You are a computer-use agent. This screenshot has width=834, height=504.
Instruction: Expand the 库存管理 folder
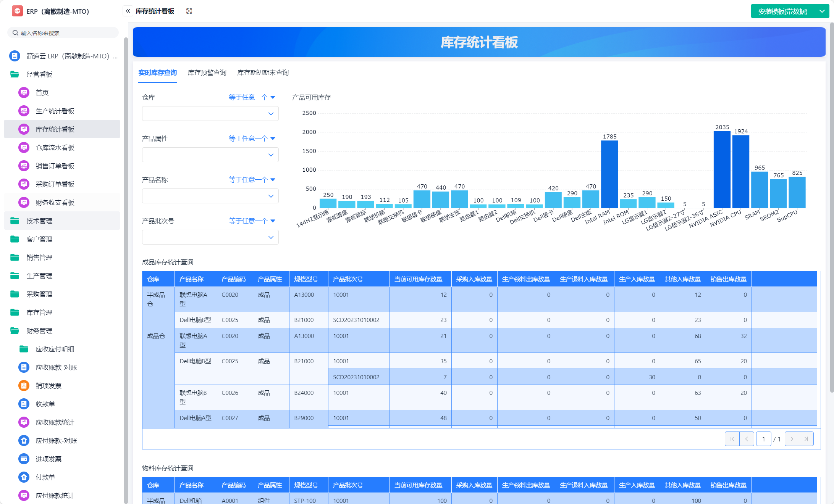(39, 312)
